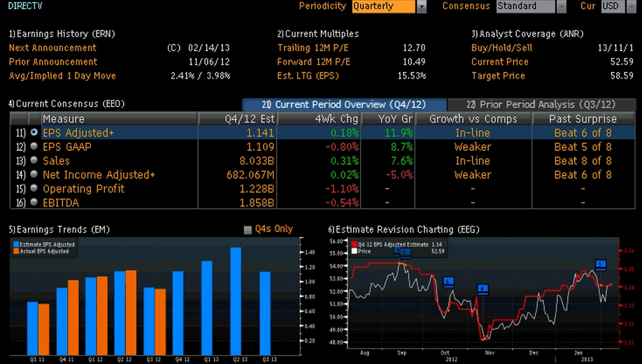Click the blue Estimate EPS Adjusted legend swatch
The height and width of the screenshot is (364, 642).
16,245
